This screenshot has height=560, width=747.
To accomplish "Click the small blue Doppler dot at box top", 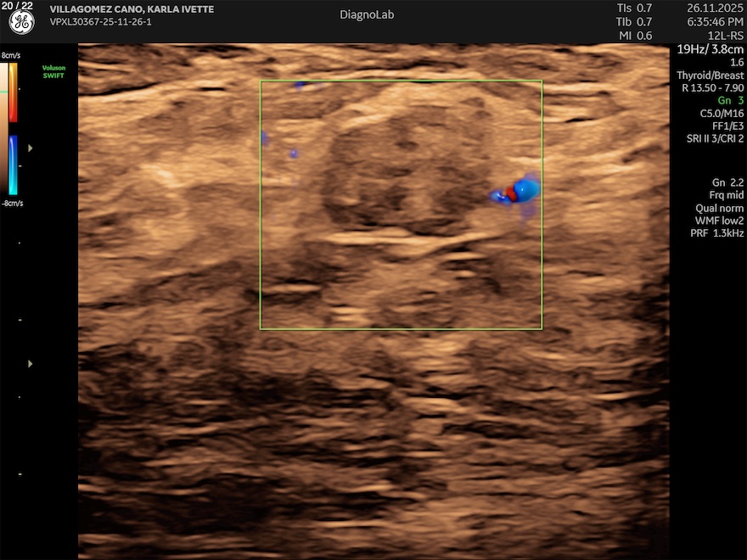I will [299, 85].
